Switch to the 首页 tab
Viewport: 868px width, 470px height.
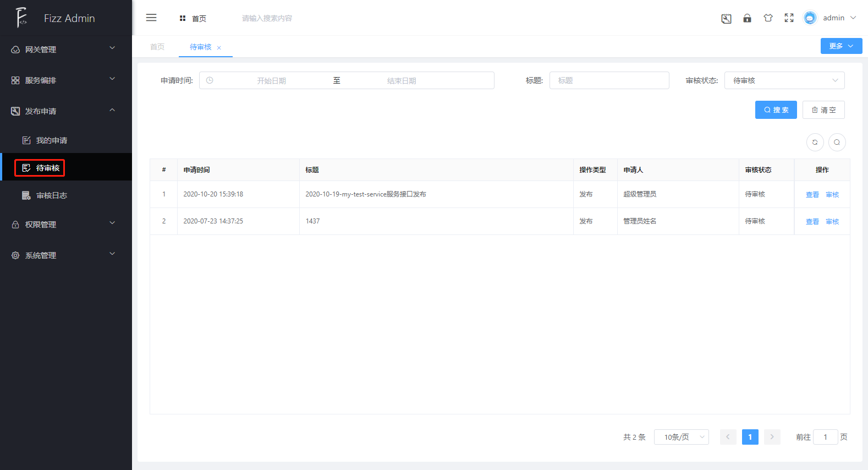(157, 47)
